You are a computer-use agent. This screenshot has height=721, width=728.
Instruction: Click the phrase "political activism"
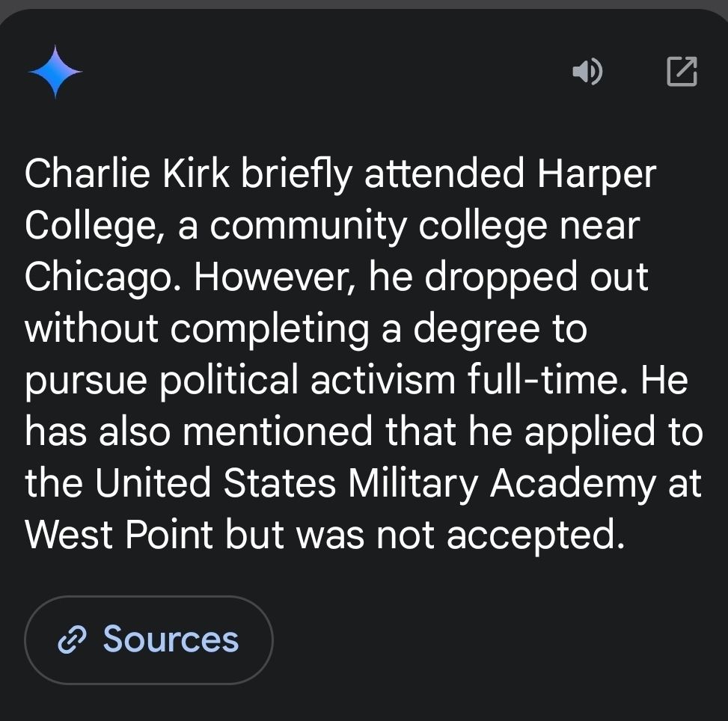click(308, 381)
